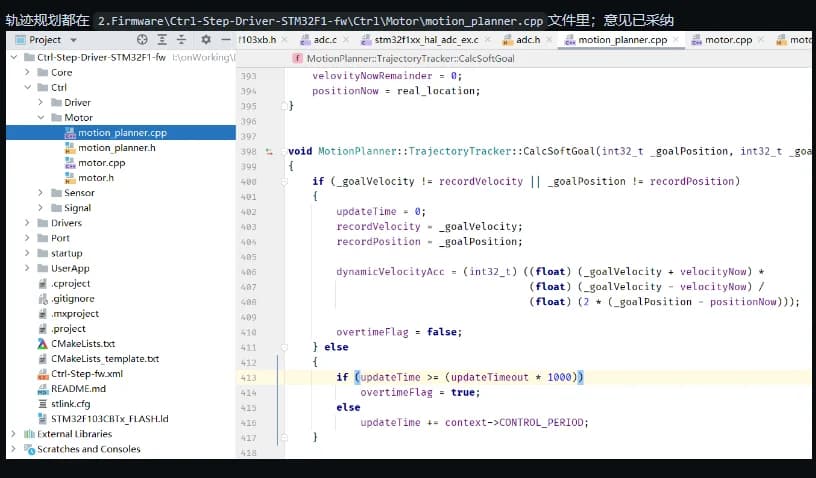Click line number 413 in gutter

pos(248,378)
